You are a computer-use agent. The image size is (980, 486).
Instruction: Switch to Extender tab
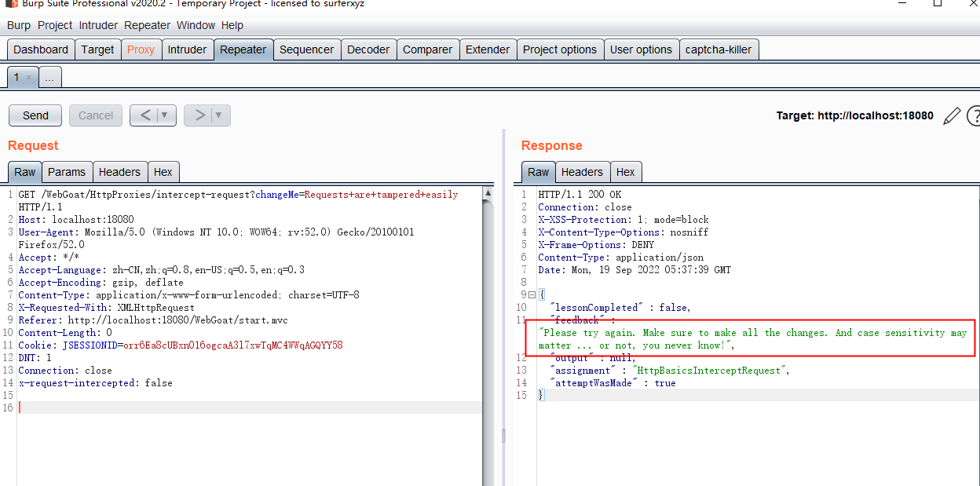(x=488, y=49)
